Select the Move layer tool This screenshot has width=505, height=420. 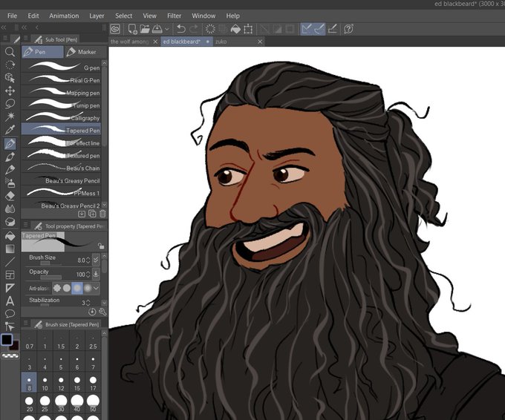click(x=10, y=91)
